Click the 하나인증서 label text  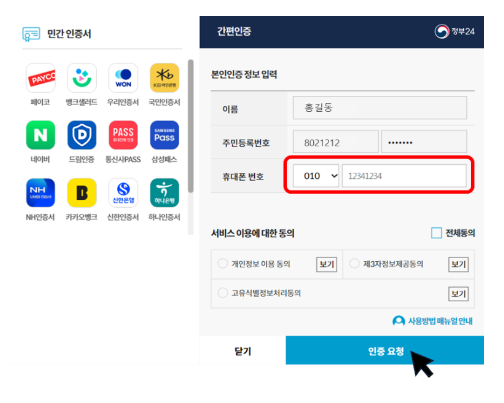[x=164, y=217]
